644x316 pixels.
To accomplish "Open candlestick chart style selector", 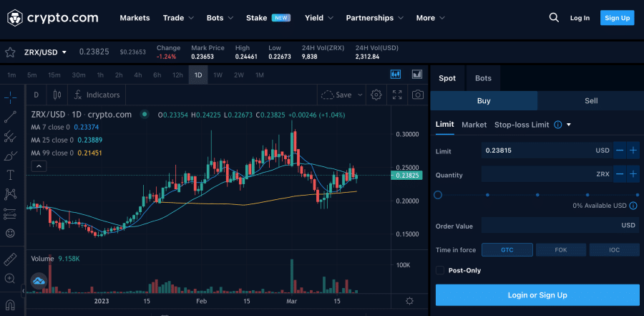I will point(57,95).
